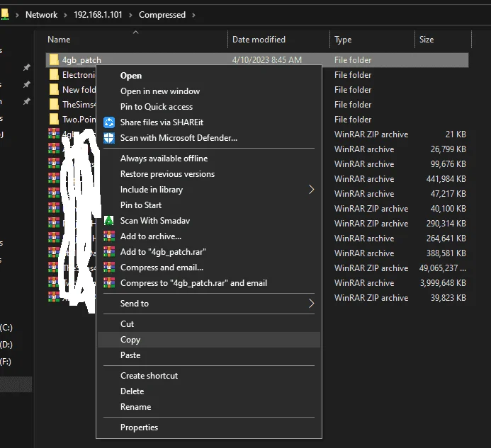Click the 388,581 KB size cell
This screenshot has width=491, height=448.
[x=446, y=253]
